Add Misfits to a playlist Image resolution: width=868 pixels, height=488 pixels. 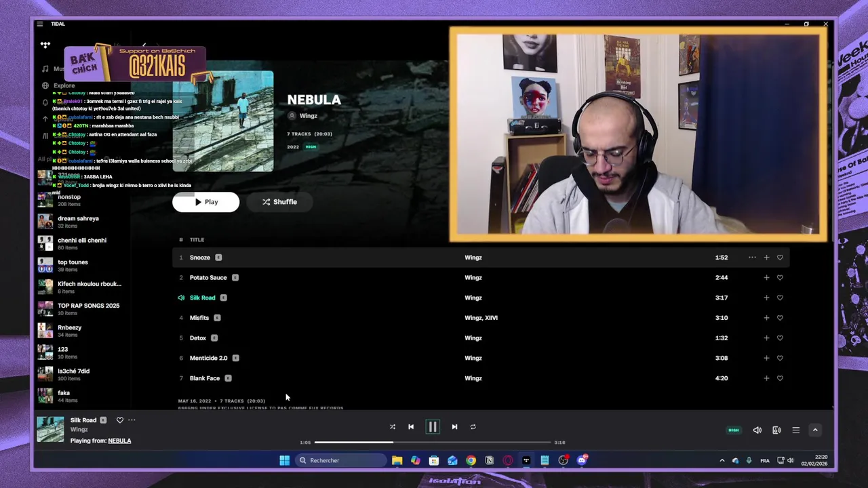(x=766, y=318)
